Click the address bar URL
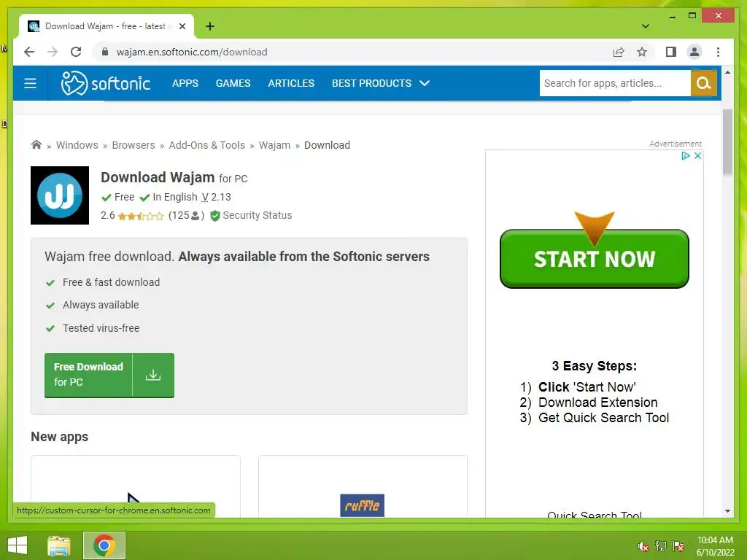The image size is (747, 560). [x=192, y=52]
